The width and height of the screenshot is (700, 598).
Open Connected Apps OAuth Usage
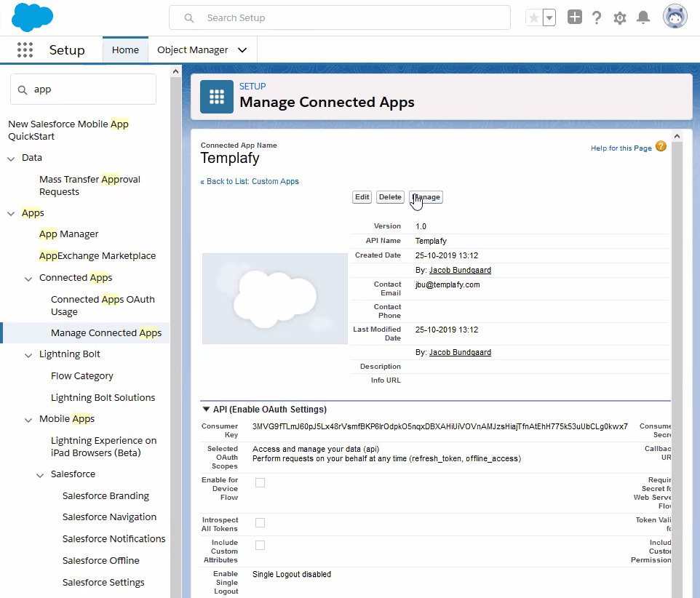pos(103,306)
